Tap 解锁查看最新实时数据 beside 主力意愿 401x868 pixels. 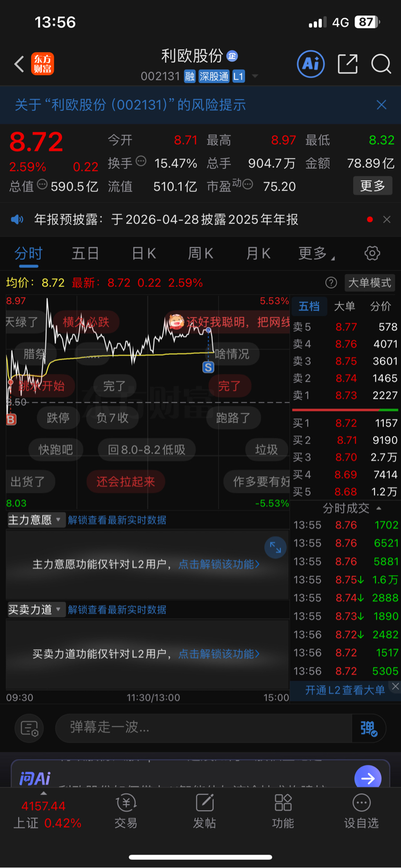pos(117,520)
